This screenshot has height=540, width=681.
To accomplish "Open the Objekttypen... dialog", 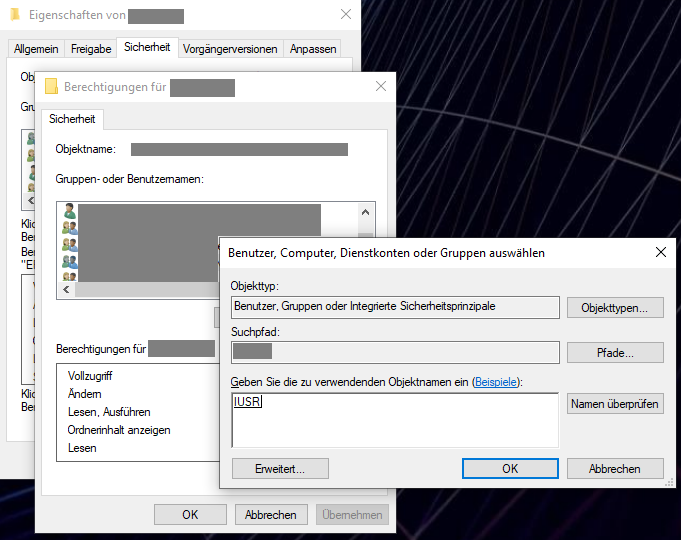I will coord(615,308).
